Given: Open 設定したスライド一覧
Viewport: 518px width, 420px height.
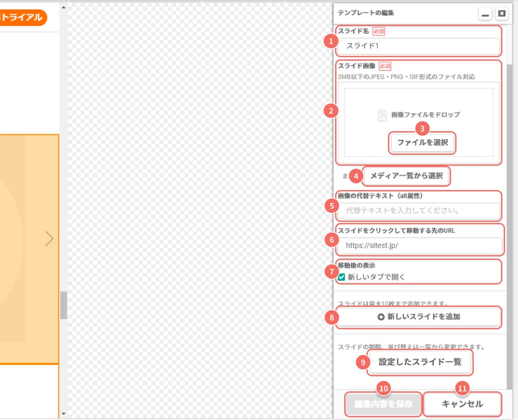Looking at the screenshot, I should tap(420, 362).
